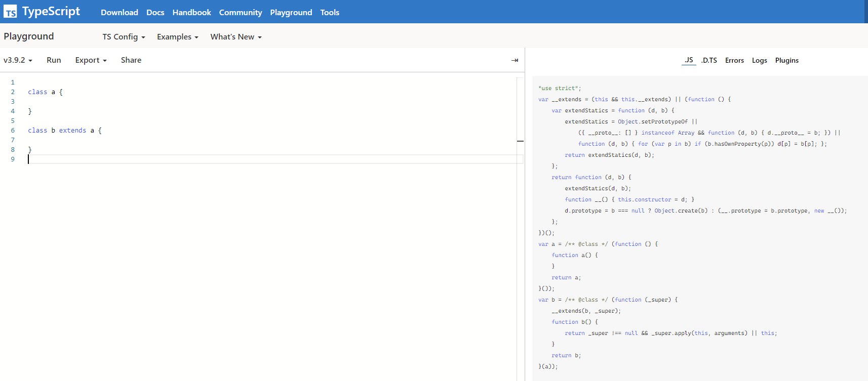The height and width of the screenshot is (381, 868).
Task: Click line number 6 in the gutter
Action: 13,131
